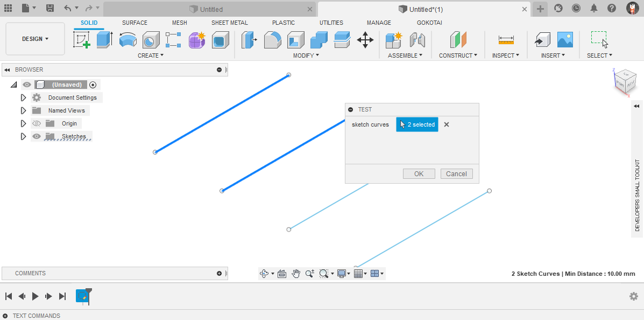Click OK in the TEST dialog
644x320 pixels.
coord(419,173)
